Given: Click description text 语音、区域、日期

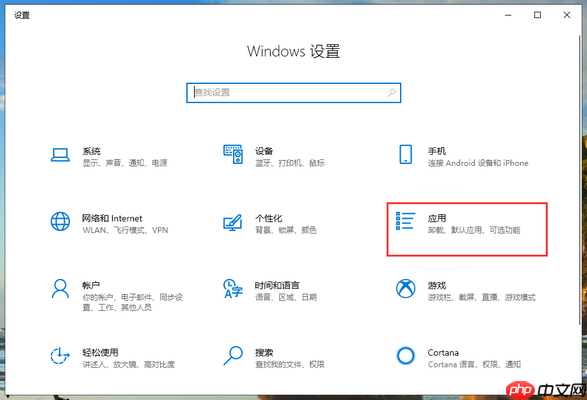Looking at the screenshot, I should 286,297.
